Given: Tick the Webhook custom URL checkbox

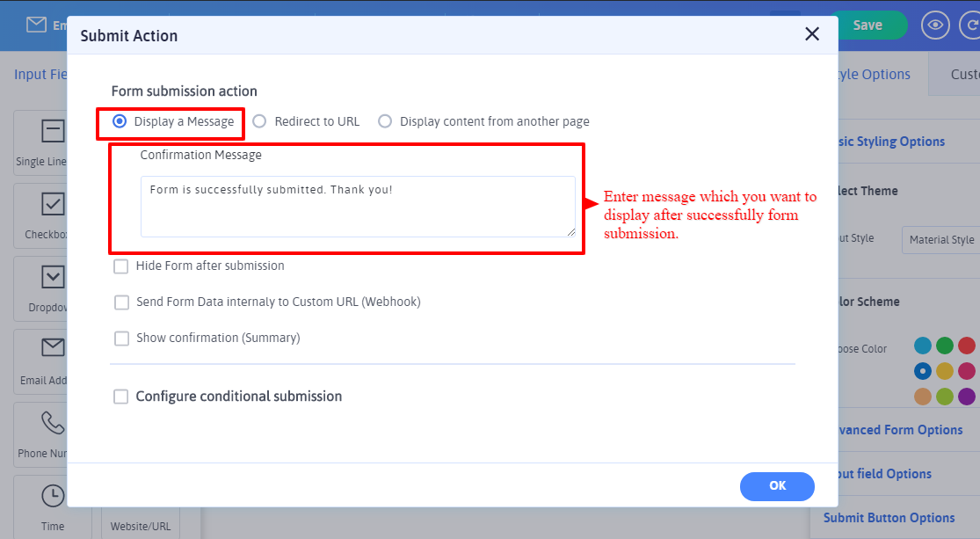Looking at the screenshot, I should point(121,302).
